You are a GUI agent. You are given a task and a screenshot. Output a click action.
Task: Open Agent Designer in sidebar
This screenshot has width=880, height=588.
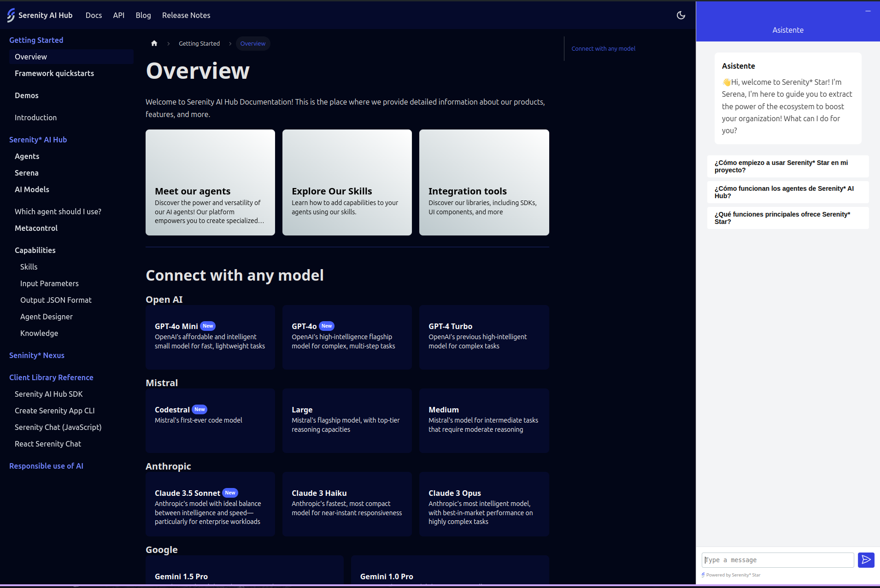point(47,317)
